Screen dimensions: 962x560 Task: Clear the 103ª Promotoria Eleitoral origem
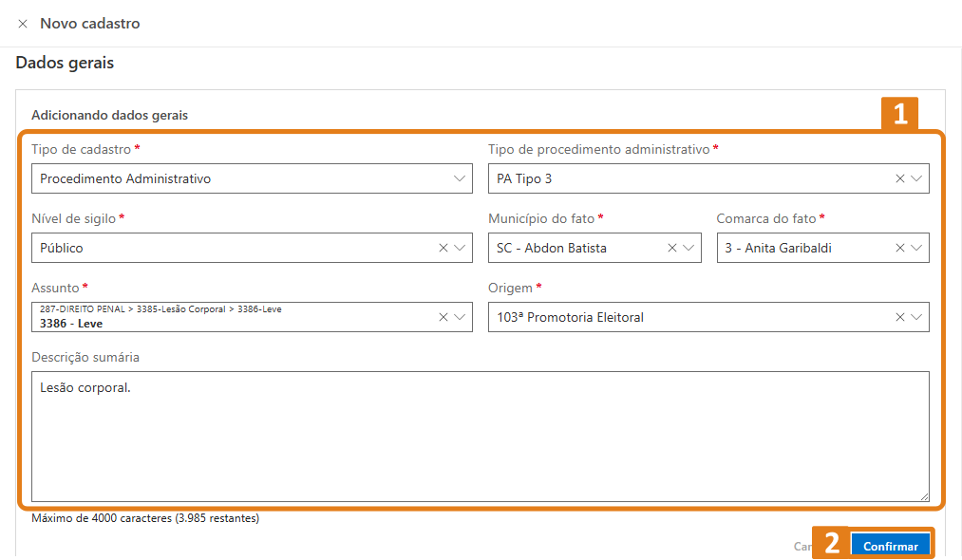click(899, 317)
